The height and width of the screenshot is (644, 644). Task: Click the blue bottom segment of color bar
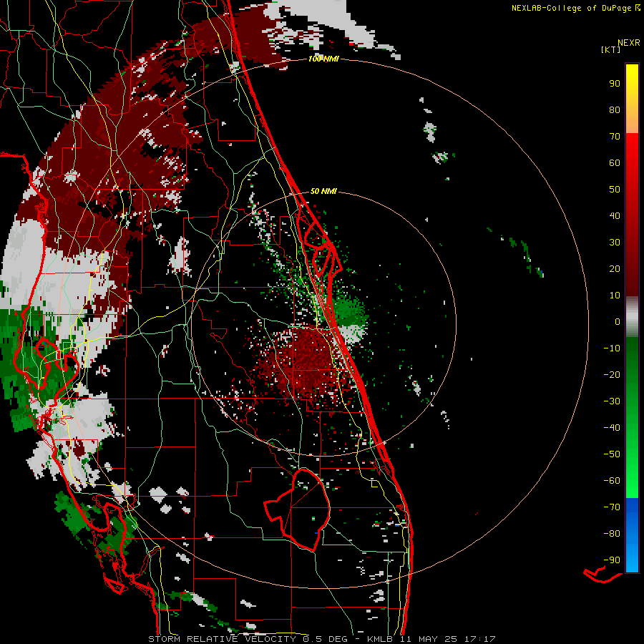coord(632,535)
